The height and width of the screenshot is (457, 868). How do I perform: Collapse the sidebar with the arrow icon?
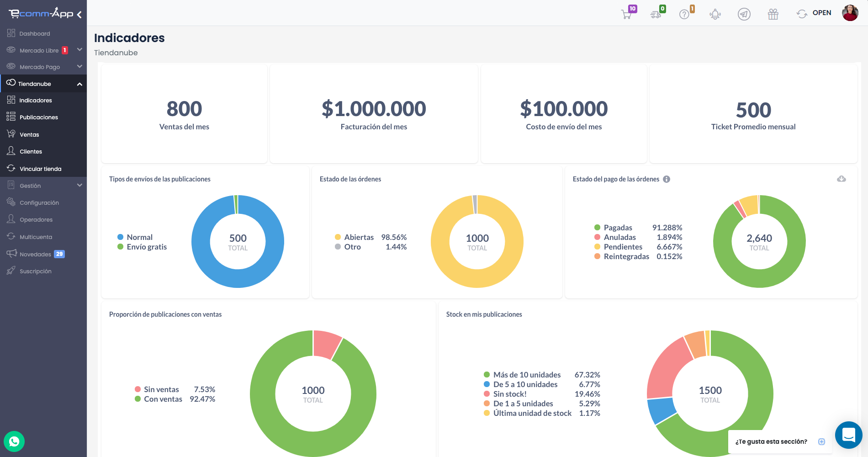click(x=79, y=15)
